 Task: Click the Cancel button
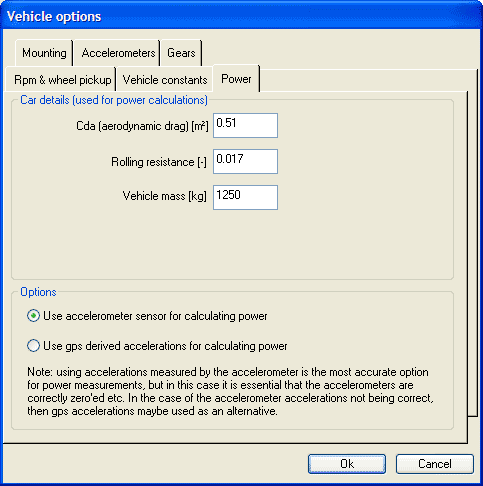[x=435, y=464]
